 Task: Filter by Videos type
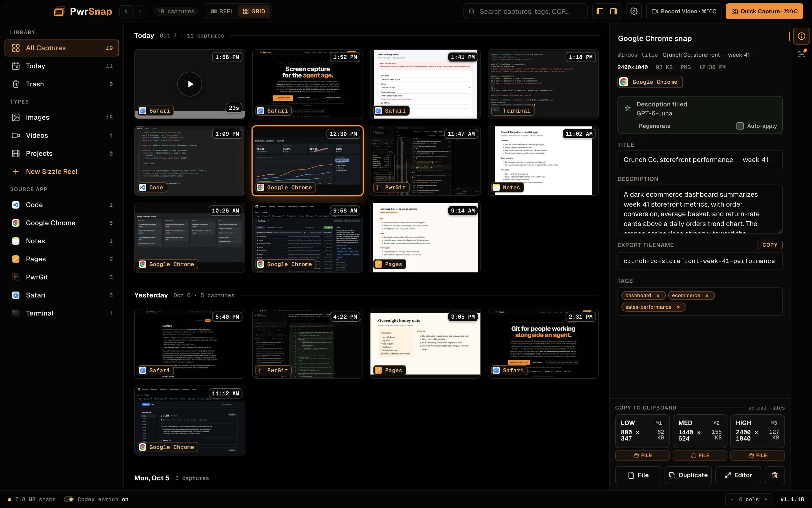coord(62,135)
